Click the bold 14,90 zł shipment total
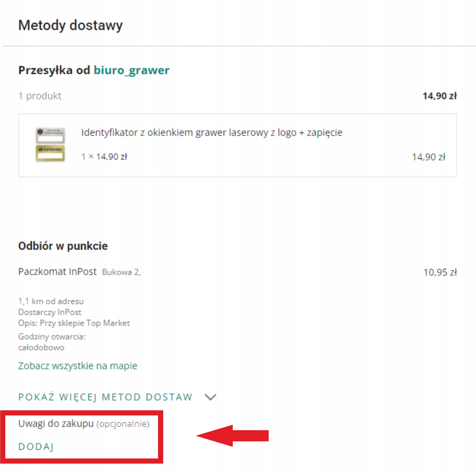The height and width of the screenshot is (473, 476). (x=440, y=96)
